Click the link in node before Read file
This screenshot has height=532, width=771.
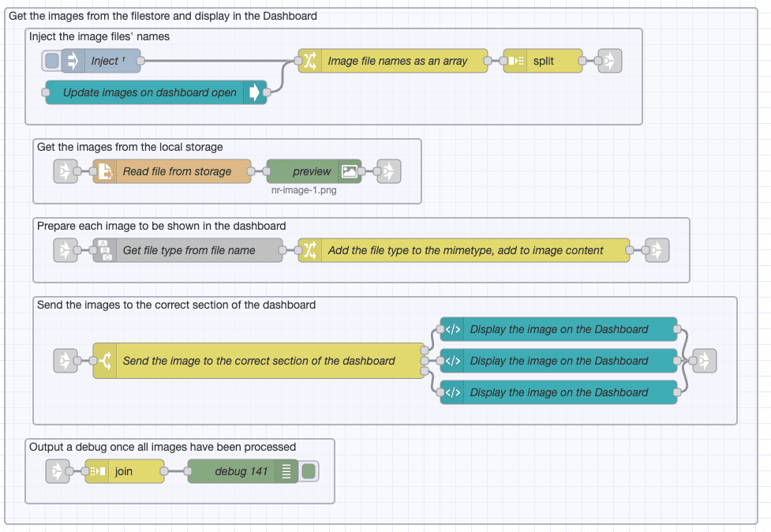click(65, 171)
